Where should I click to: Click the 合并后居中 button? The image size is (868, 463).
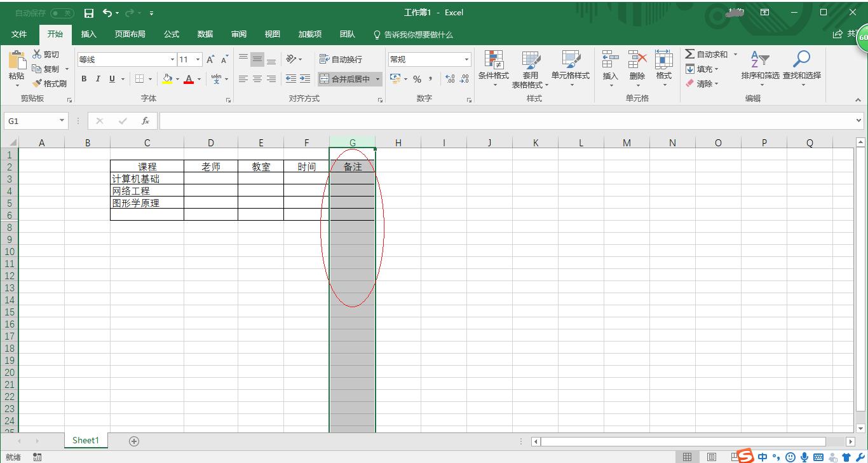click(349, 79)
